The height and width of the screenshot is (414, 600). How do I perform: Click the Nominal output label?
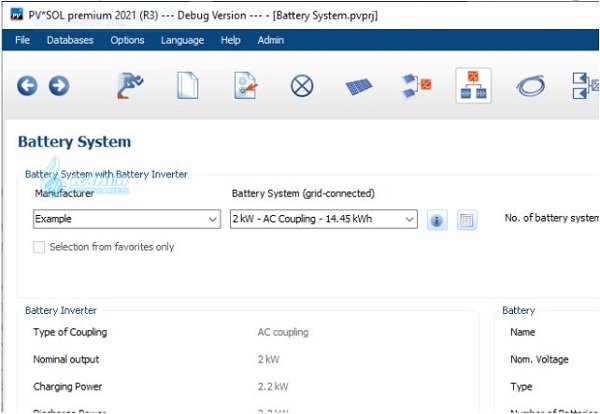coord(66,359)
